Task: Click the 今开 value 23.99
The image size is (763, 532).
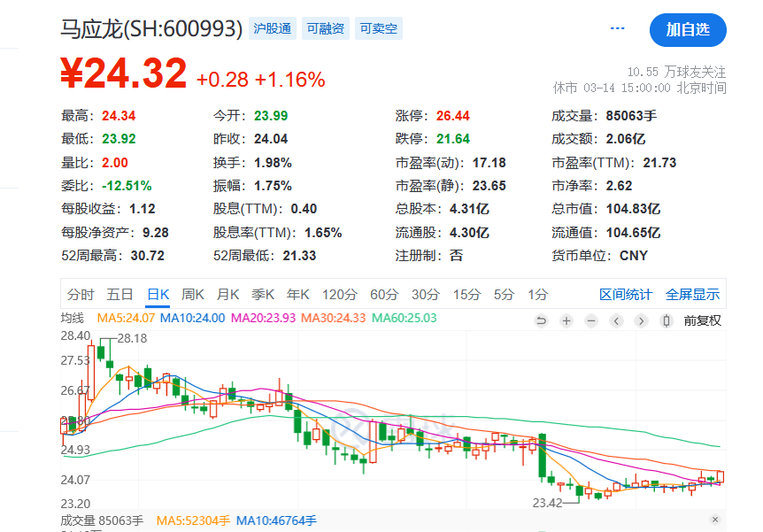Action: coord(271,116)
